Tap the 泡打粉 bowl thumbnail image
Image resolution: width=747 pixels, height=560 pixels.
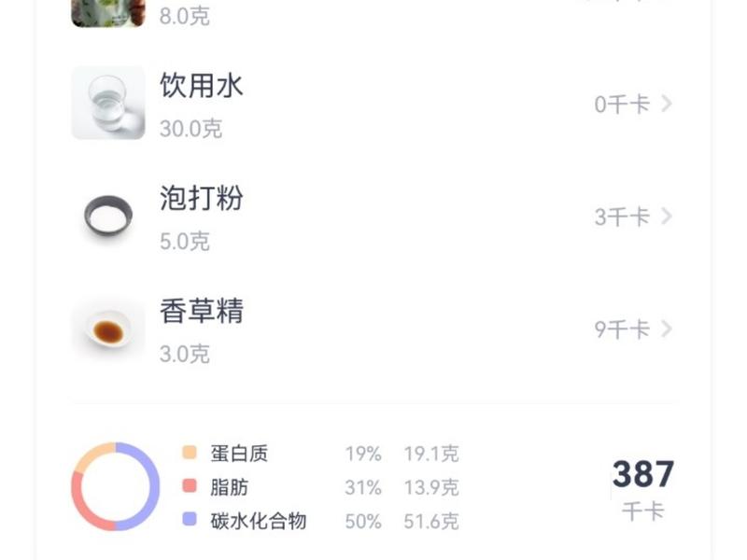point(106,216)
